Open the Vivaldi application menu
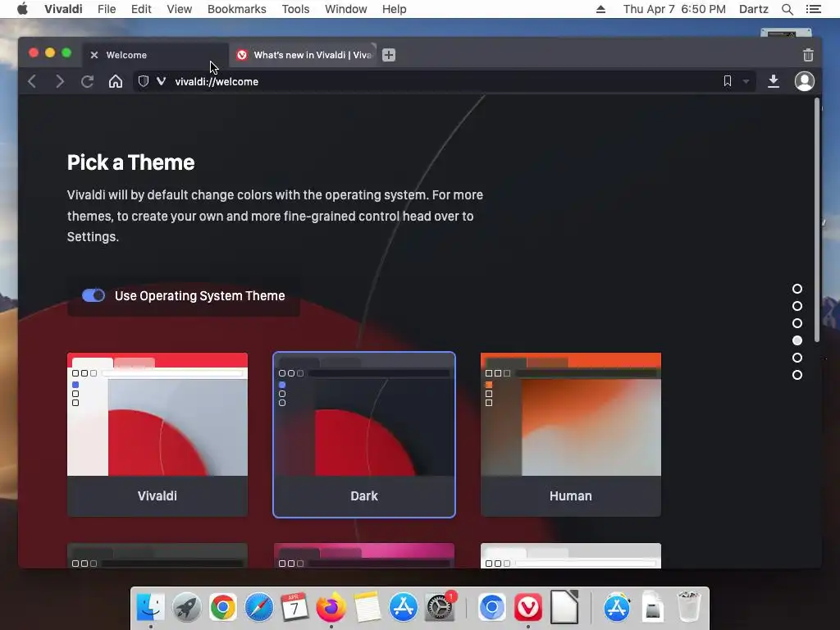 (63, 9)
